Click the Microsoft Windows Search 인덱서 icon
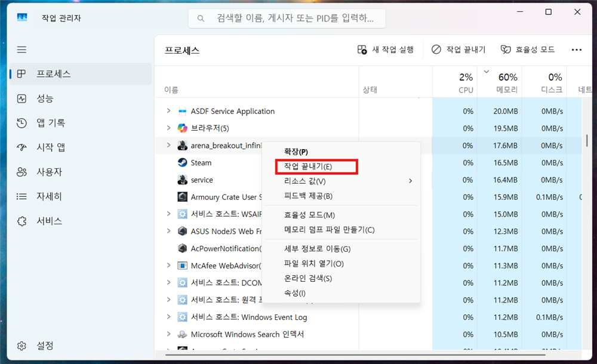Viewport: 597px width, 364px height. click(x=182, y=334)
